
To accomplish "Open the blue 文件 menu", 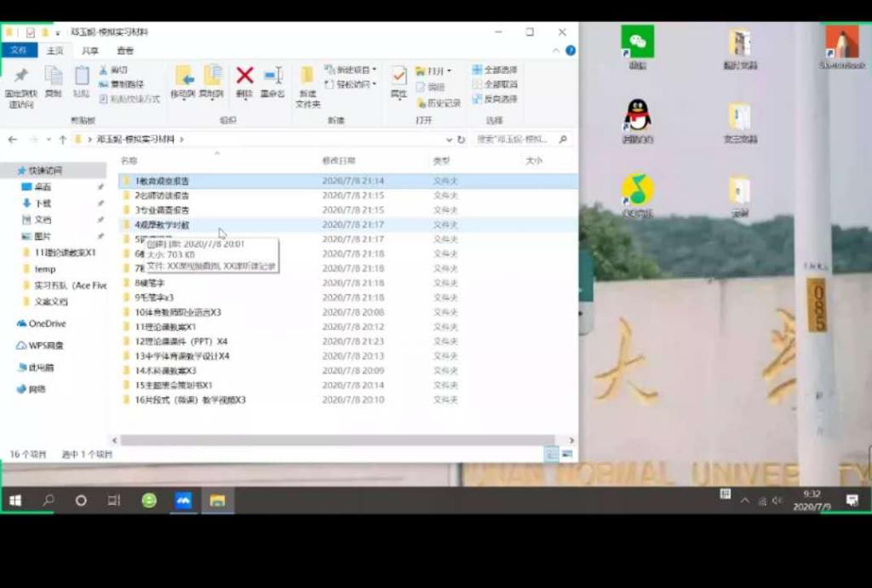I will pos(19,51).
